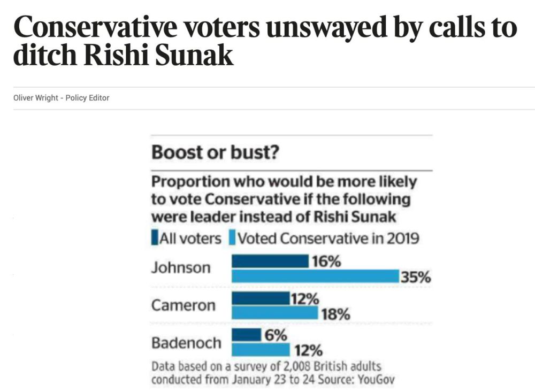This screenshot has width=535, height=392.
Task: Click Johnson's light blue 35% bar
Action: pos(315,275)
